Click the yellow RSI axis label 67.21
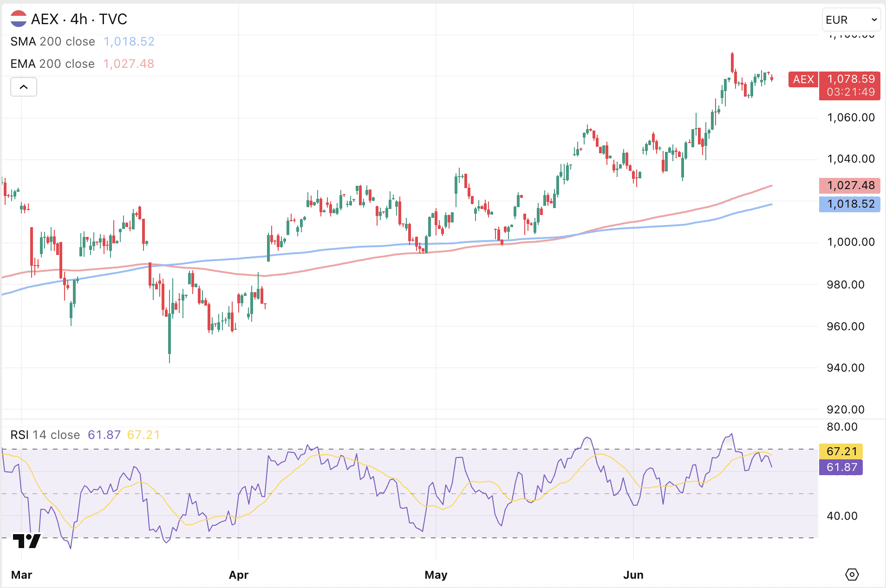 (841, 451)
